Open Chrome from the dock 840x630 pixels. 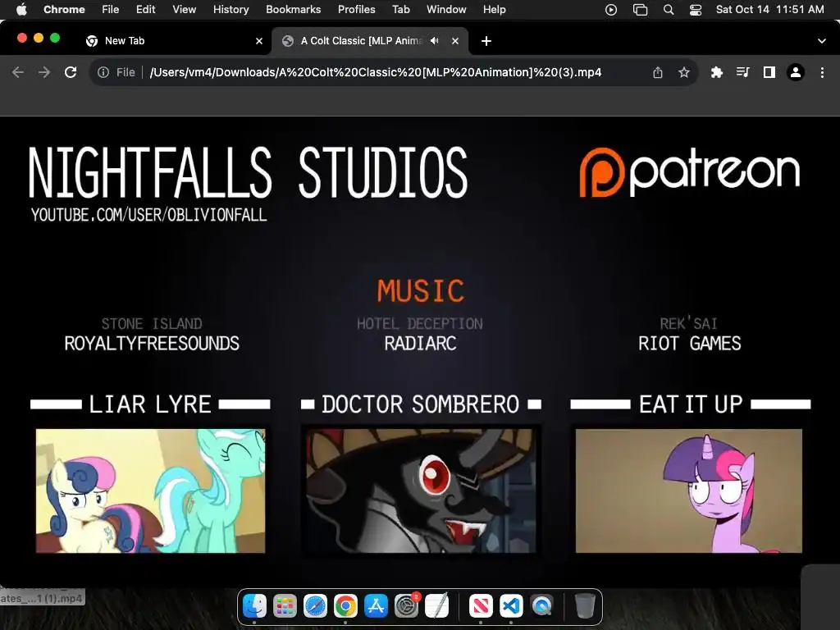345,606
